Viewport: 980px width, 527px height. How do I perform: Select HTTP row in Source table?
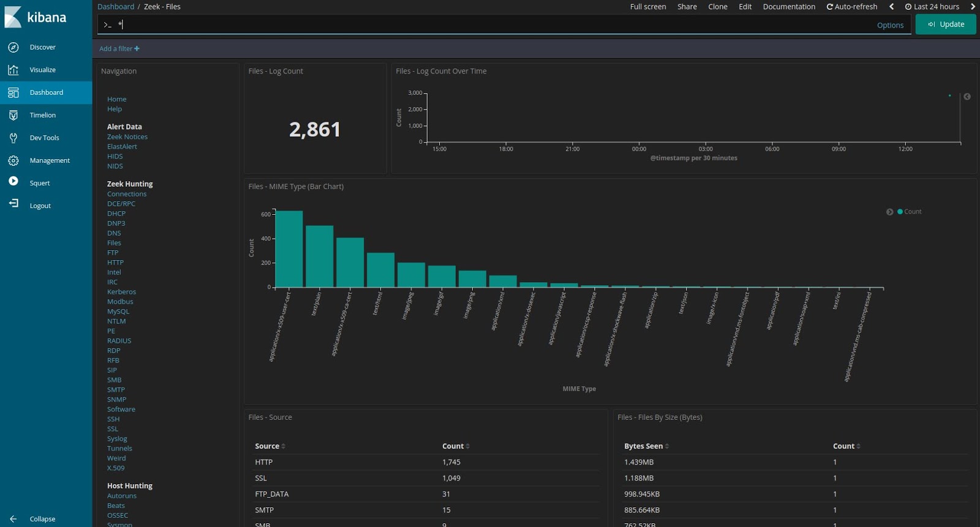point(427,462)
